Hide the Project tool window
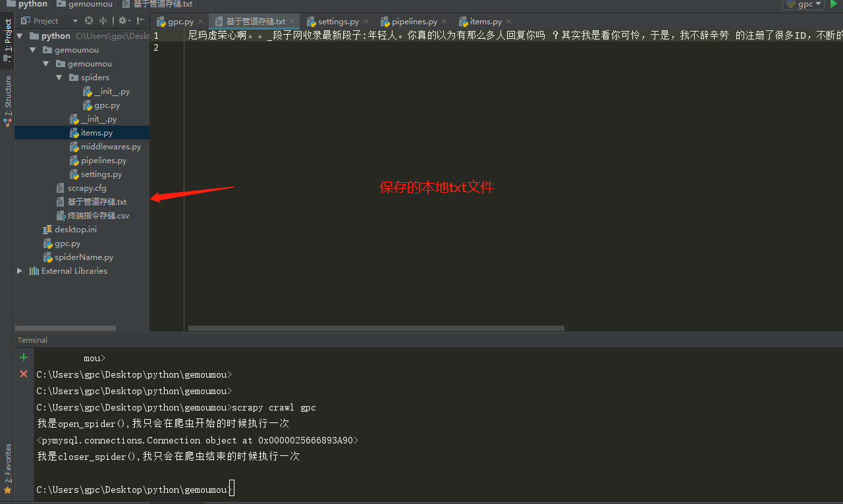The image size is (843, 504). click(x=140, y=21)
